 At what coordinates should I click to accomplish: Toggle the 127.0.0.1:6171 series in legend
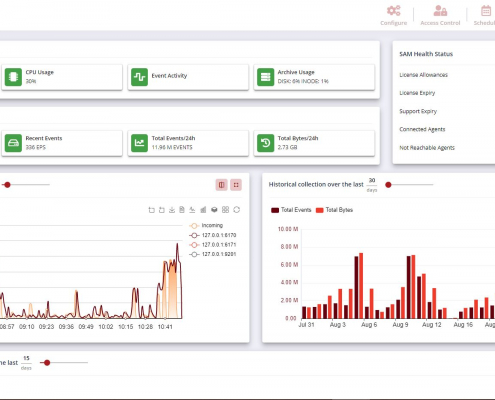coord(213,245)
